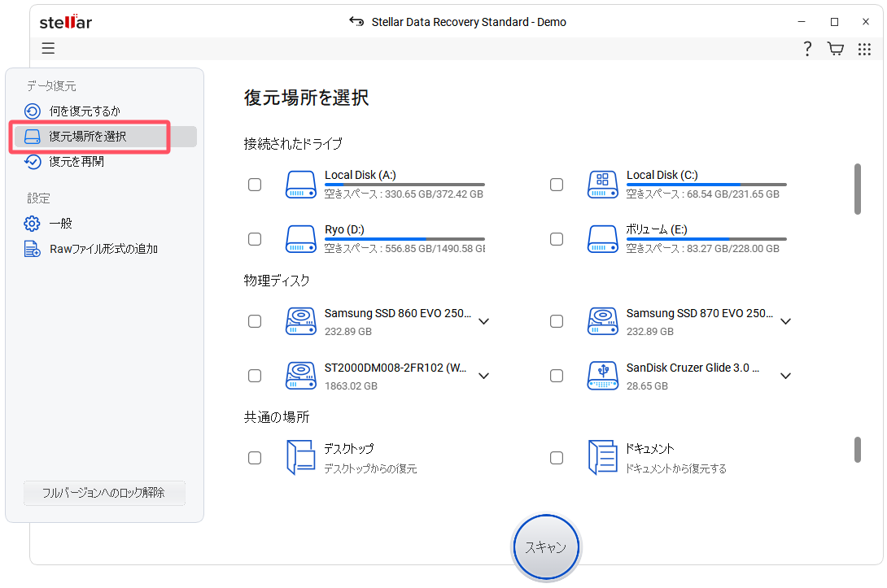This screenshot has width=887, height=588.
Task: Check the Local Disk (A:) checkbox
Action: point(255,185)
